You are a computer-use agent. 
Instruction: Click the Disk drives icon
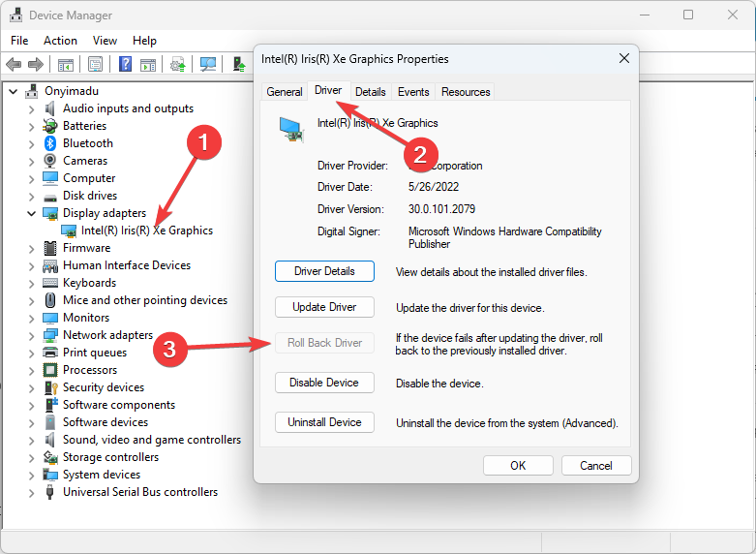(x=50, y=197)
